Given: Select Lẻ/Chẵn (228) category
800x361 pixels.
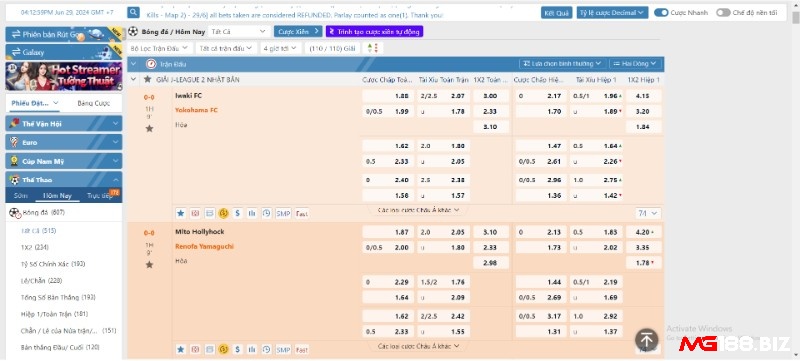Looking at the screenshot, I should (x=41, y=281).
